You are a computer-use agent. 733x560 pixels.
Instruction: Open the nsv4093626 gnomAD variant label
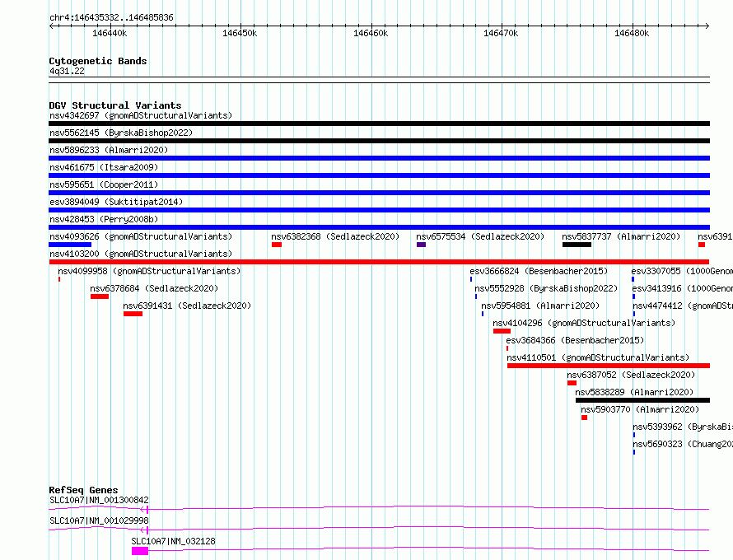pyautogui.click(x=141, y=236)
